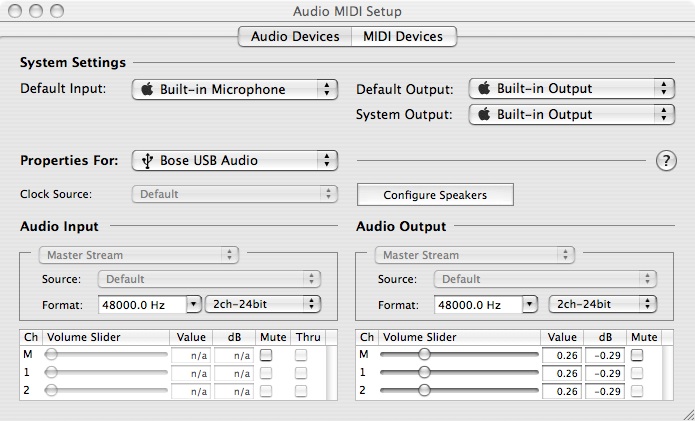Select the Audio Devices tab
Viewport: 695px width, 421px height.
coord(294,37)
